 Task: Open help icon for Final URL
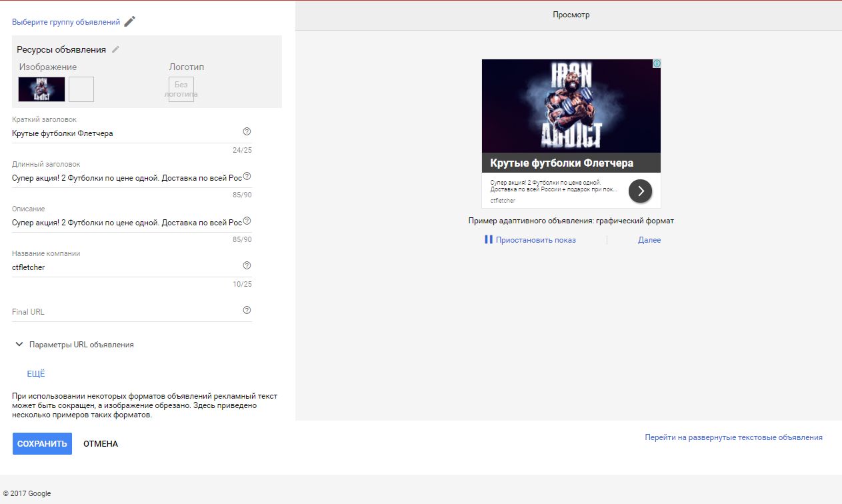[247, 310]
